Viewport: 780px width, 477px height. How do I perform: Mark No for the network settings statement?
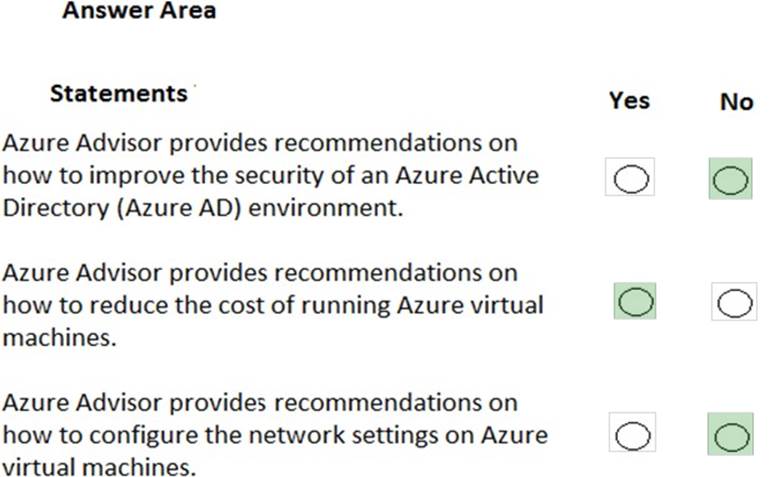coord(731,436)
